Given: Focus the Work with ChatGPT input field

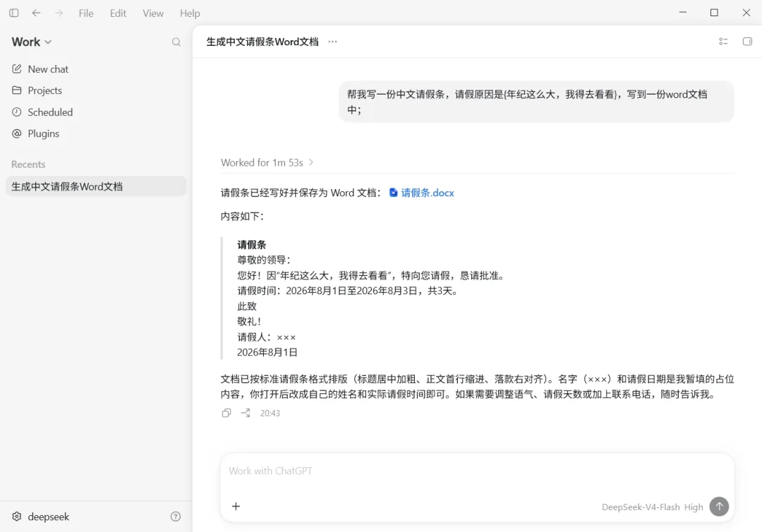Looking at the screenshot, I should [477, 471].
